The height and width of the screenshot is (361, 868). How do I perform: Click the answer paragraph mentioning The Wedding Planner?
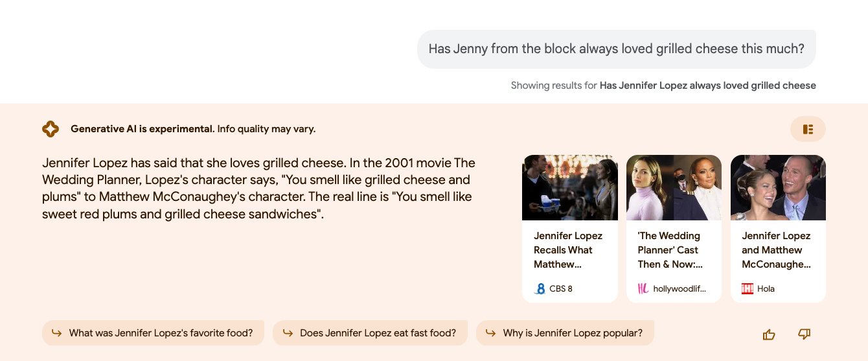tap(259, 188)
